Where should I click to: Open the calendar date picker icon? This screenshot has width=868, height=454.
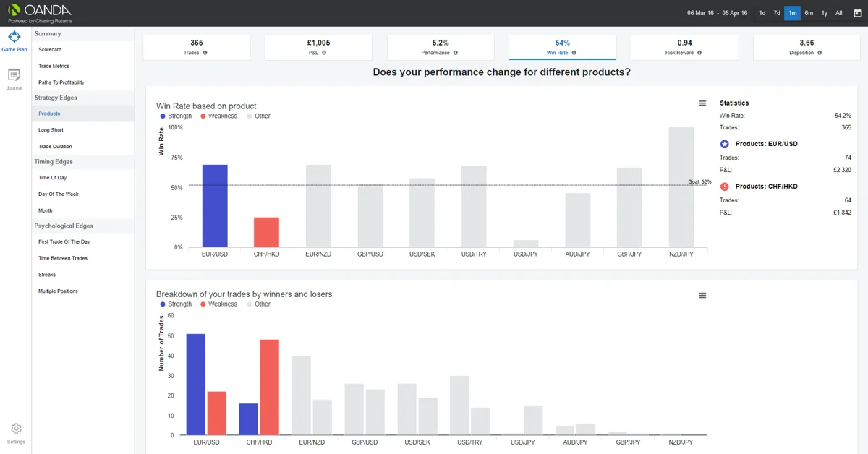[x=857, y=13]
